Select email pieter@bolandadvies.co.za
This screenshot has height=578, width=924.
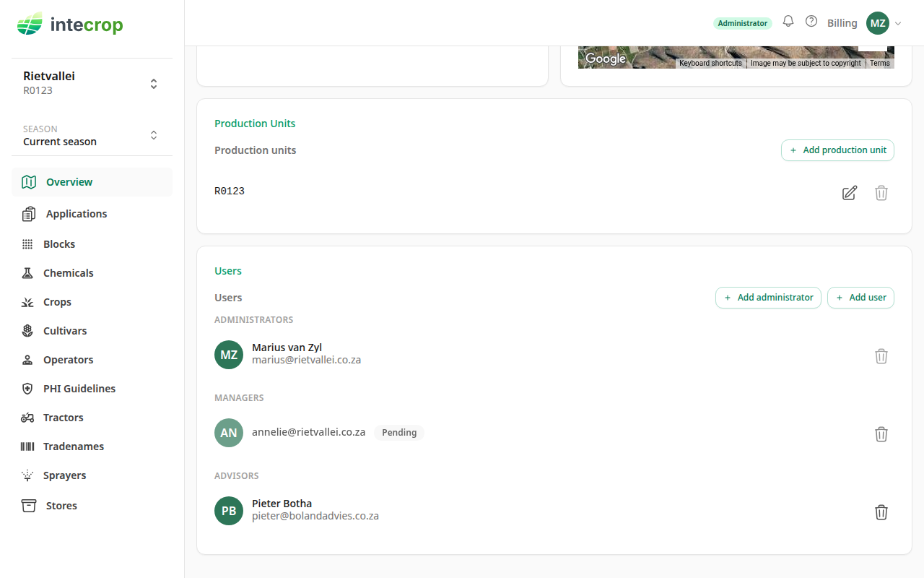pos(315,516)
